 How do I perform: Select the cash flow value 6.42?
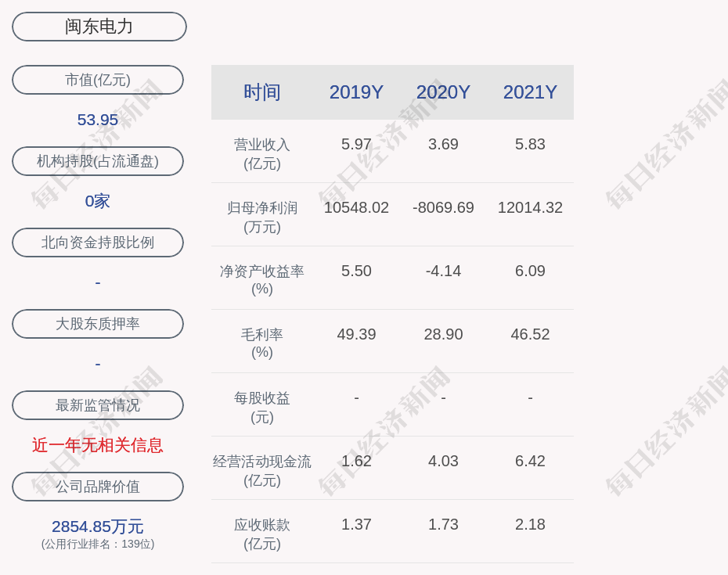click(x=530, y=461)
